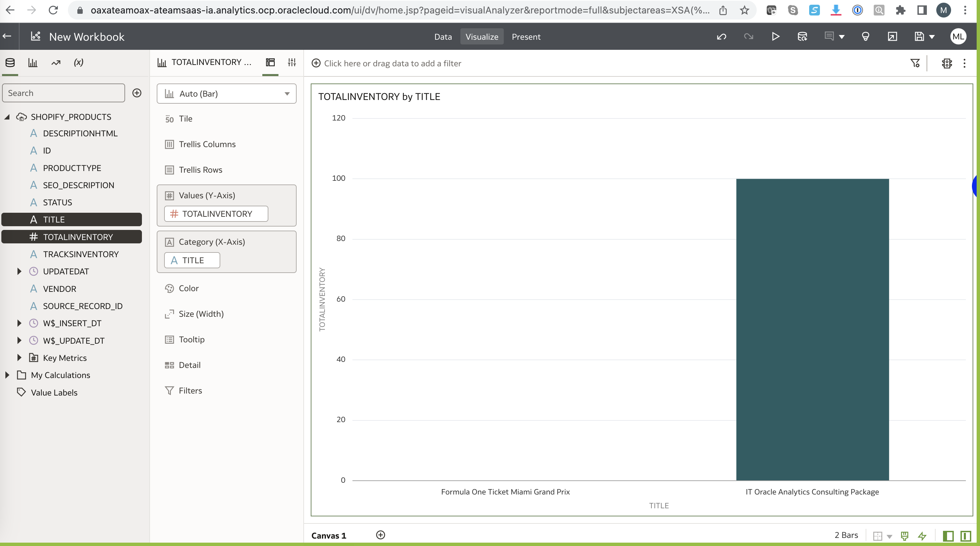Click the Properties sliders icon

pos(292,63)
